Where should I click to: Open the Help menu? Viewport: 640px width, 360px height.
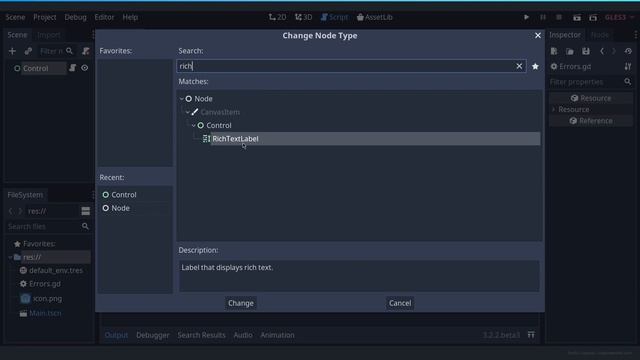point(130,17)
